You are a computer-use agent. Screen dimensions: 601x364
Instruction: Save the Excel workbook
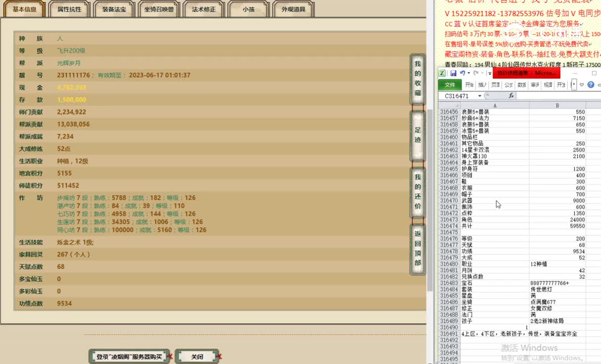[453, 73]
